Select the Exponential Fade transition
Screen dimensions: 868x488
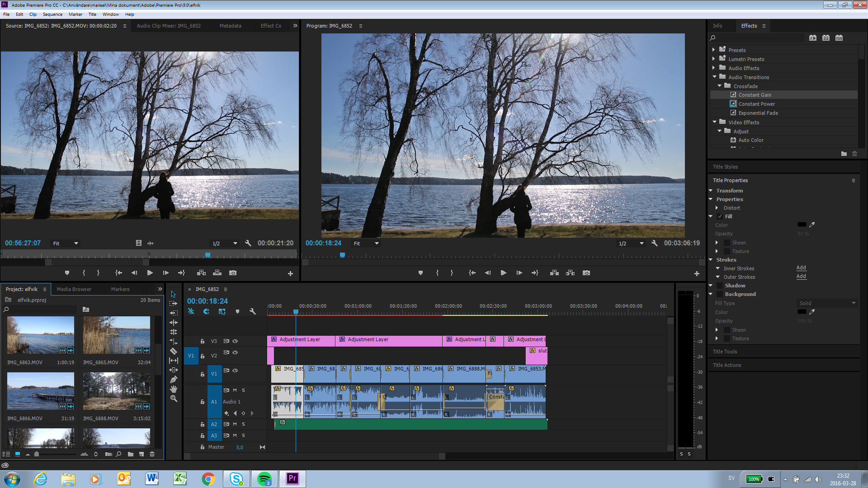click(758, 113)
